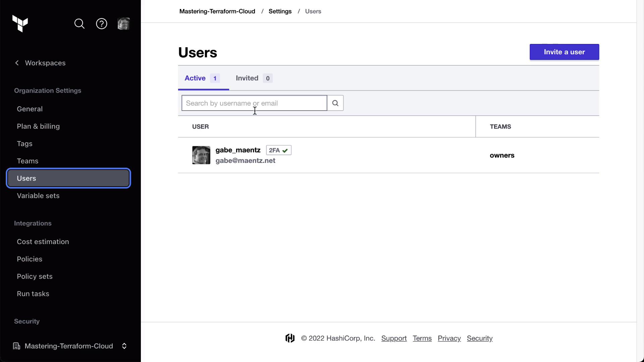Navigate to Policy sets page
Viewport: 644px width, 362px height.
tap(35, 277)
